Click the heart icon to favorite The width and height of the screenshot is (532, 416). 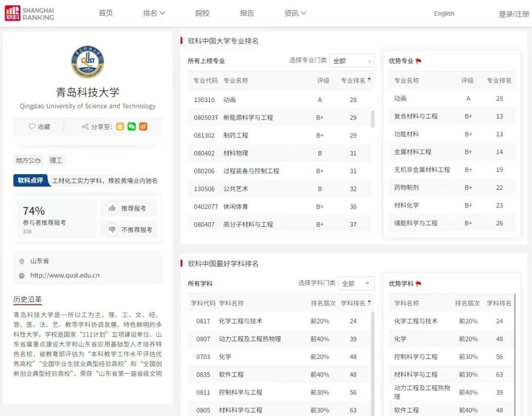pyautogui.click(x=32, y=127)
